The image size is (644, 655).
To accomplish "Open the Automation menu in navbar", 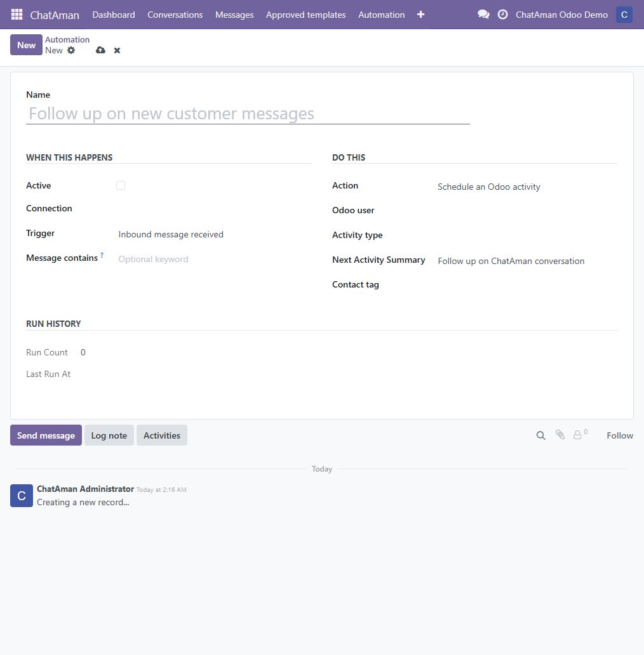I will (382, 15).
